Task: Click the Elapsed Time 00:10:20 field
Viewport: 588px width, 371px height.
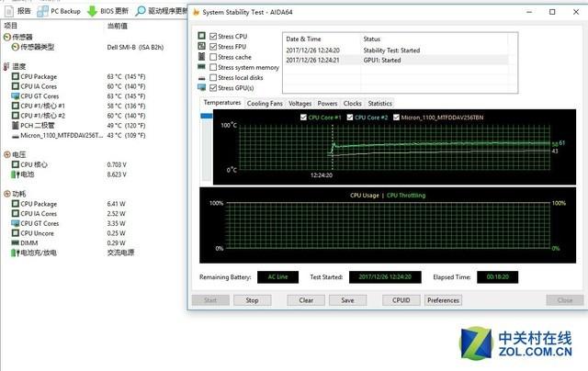Action: pos(498,277)
